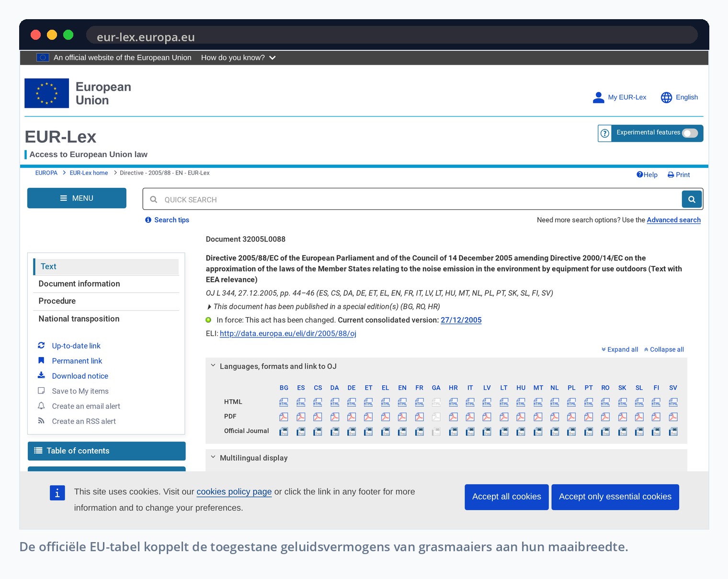The height and width of the screenshot is (579, 728).
Task: Open the PDF version in EN
Action: pos(402,417)
